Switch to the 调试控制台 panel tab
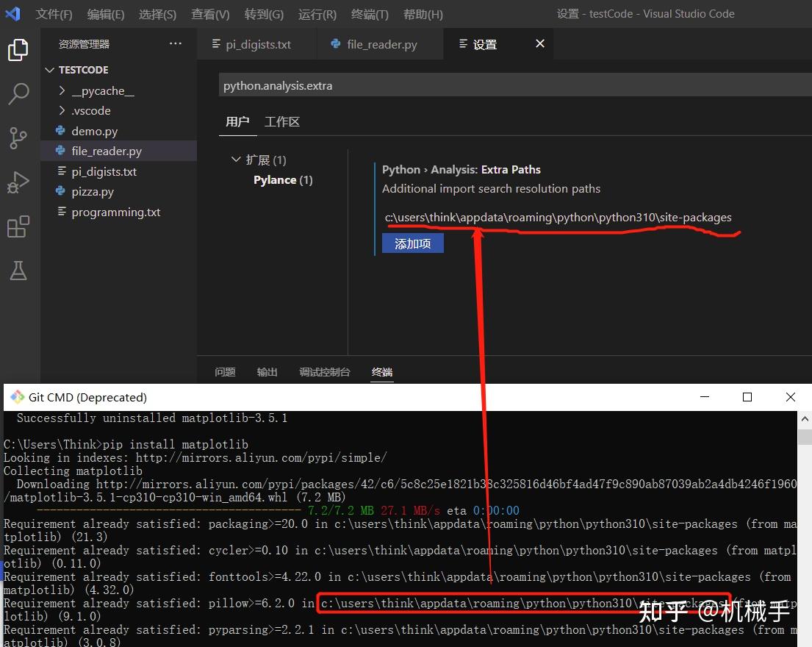Screen dimensions: 812x647 pos(325,372)
